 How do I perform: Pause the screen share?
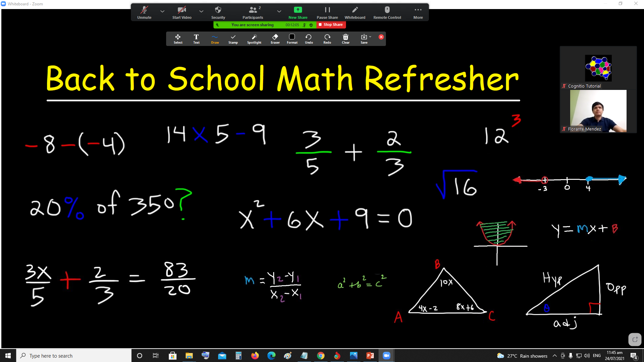click(x=327, y=13)
